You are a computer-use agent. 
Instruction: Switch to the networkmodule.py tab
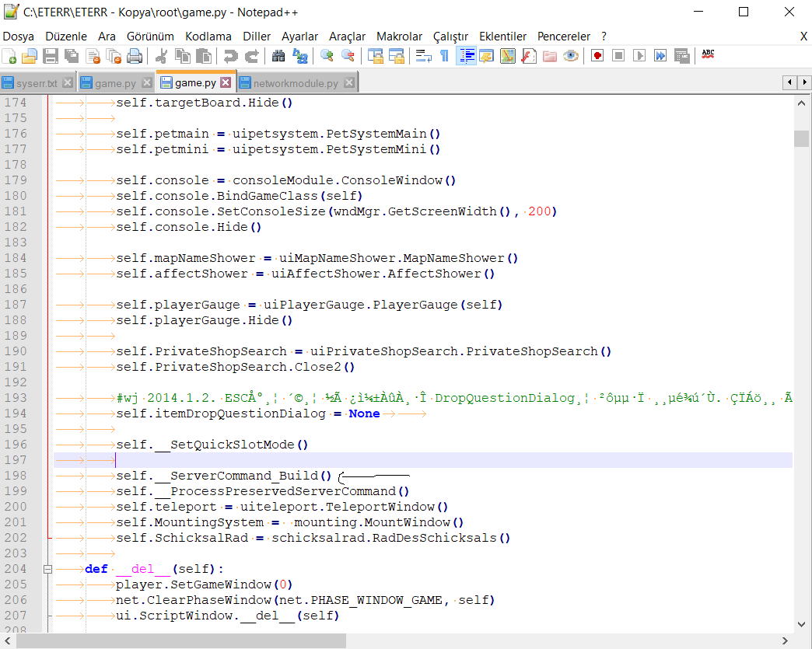tap(296, 83)
